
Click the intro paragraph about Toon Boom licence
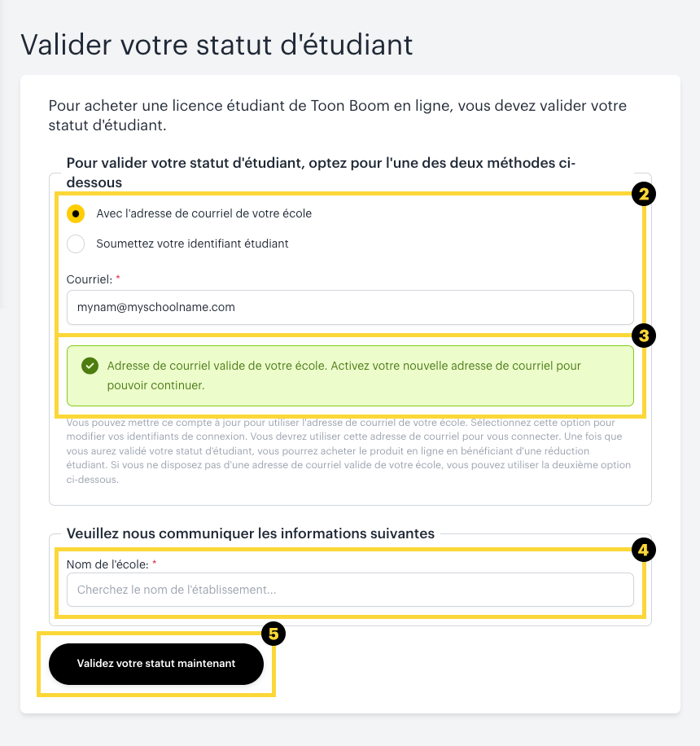click(338, 116)
